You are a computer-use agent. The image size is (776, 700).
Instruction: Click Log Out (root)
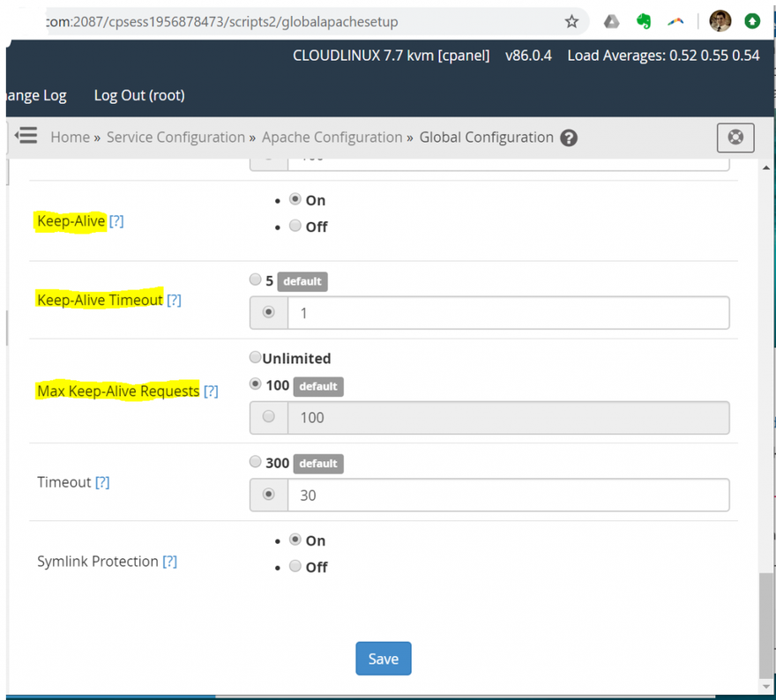click(x=139, y=95)
